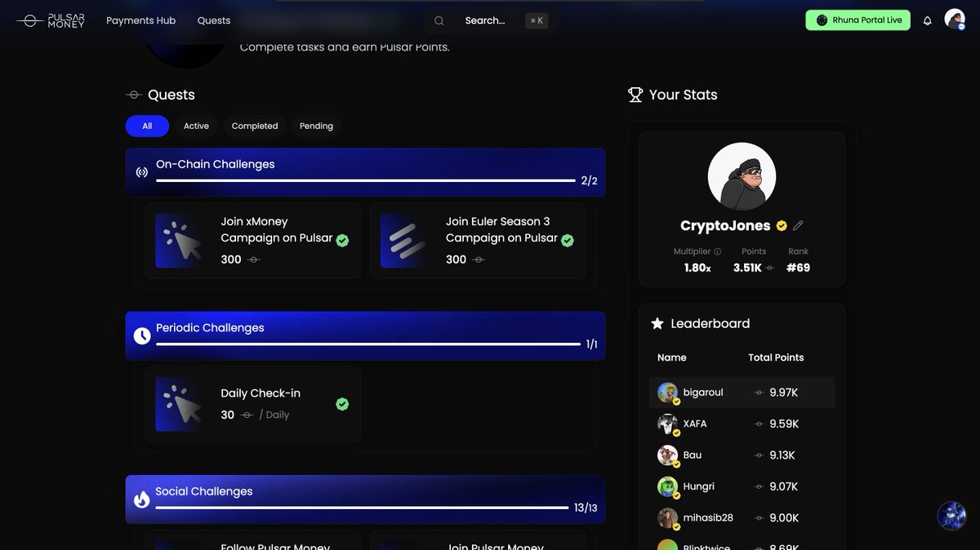The image size is (980, 550).
Task: Click the Periodic Challenges clock icon
Action: tap(142, 335)
